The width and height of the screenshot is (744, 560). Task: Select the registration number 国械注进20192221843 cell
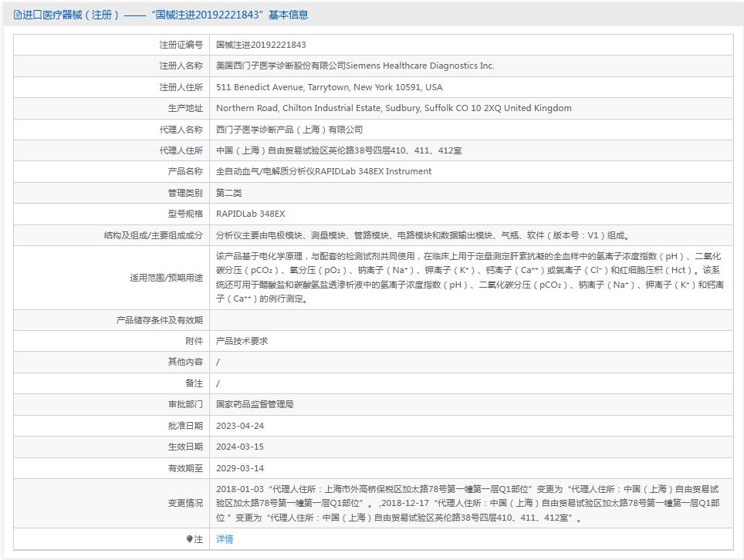pyautogui.click(x=261, y=45)
